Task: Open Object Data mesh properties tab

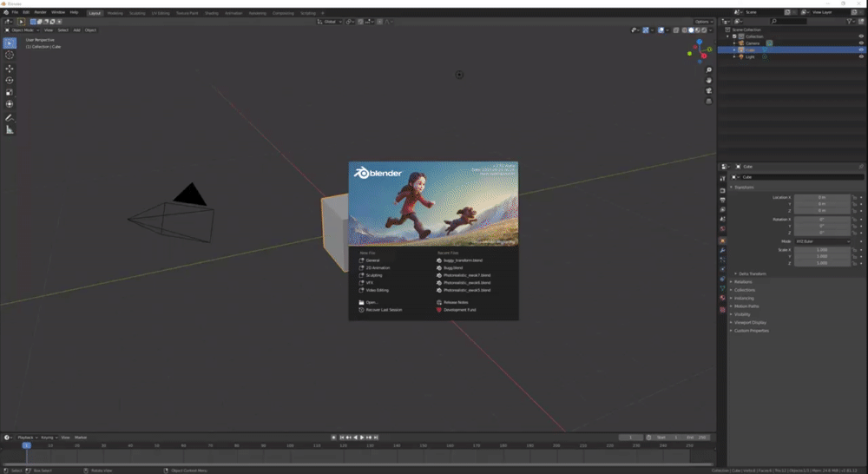Action: tap(722, 288)
